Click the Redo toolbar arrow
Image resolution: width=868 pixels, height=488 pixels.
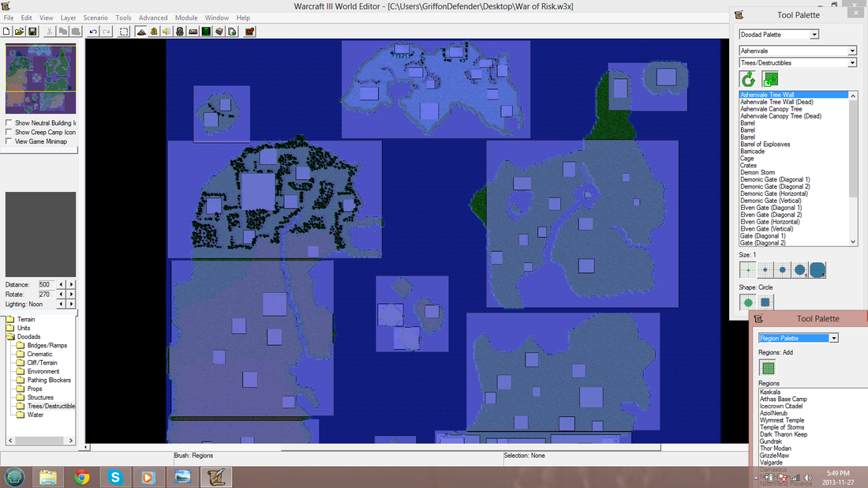(107, 32)
